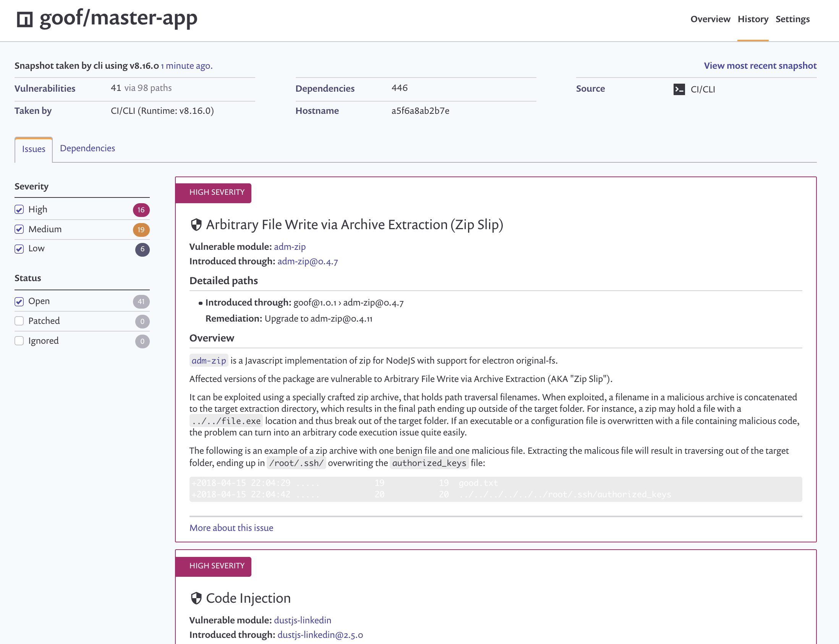839x644 pixels.
Task: Click View most recent snapshot link
Action: point(760,66)
